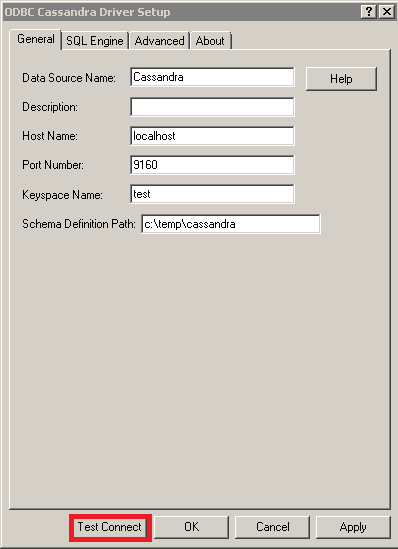Click the "ODBC Cassandra Driver Setup" title text
The height and width of the screenshot is (549, 398).
pyautogui.click(x=87, y=12)
